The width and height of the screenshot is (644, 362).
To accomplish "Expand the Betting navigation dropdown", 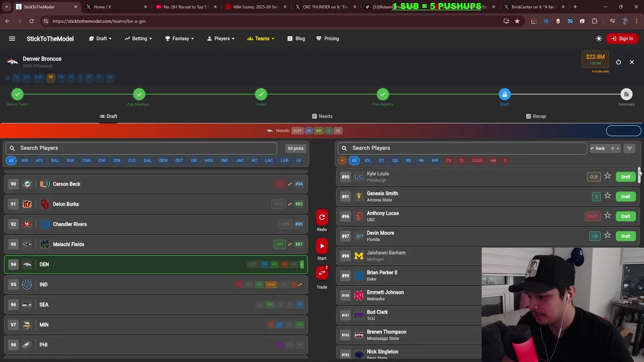I will pos(139,39).
